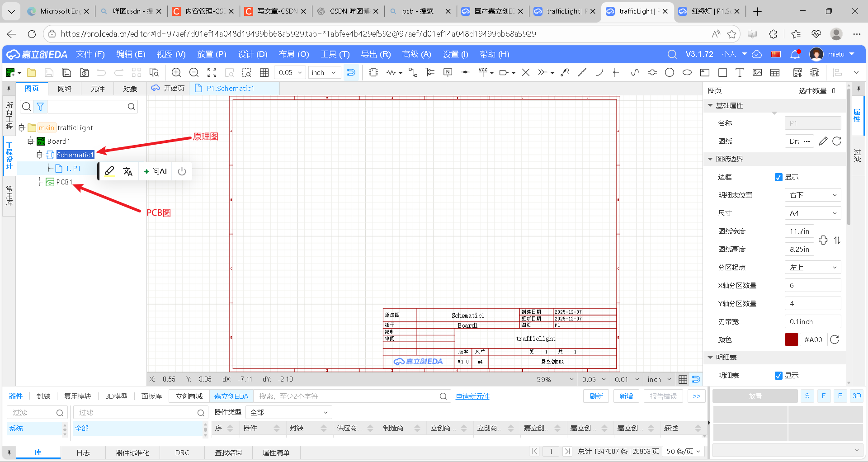Click the dark red border color swatch
Screen dimensions: 868x462
point(792,339)
